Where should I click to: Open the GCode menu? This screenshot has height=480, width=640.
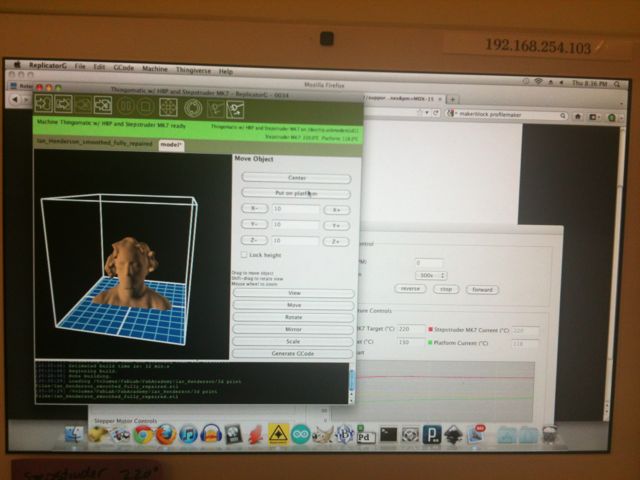(x=123, y=68)
